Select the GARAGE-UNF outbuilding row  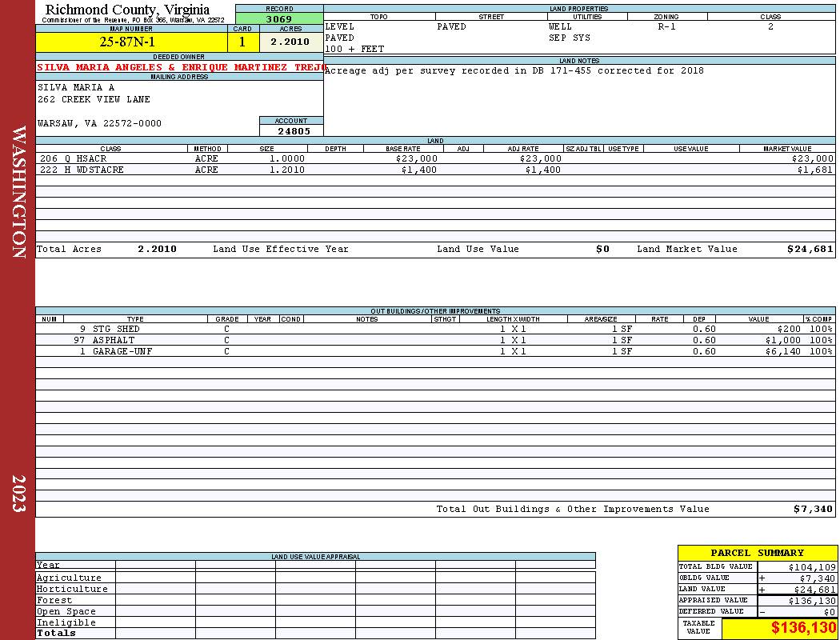coord(435,351)
